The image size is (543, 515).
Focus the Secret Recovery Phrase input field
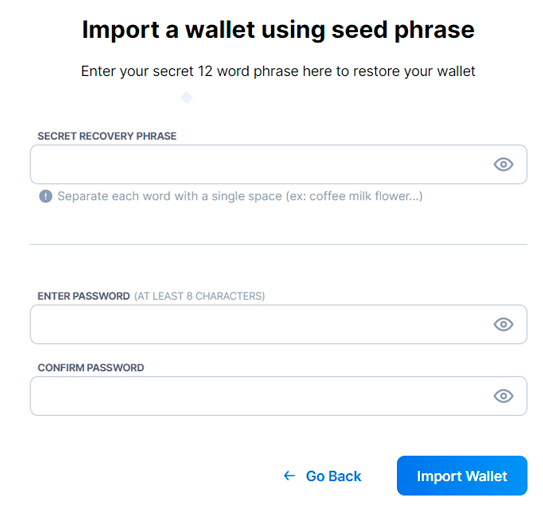(278, 164)
